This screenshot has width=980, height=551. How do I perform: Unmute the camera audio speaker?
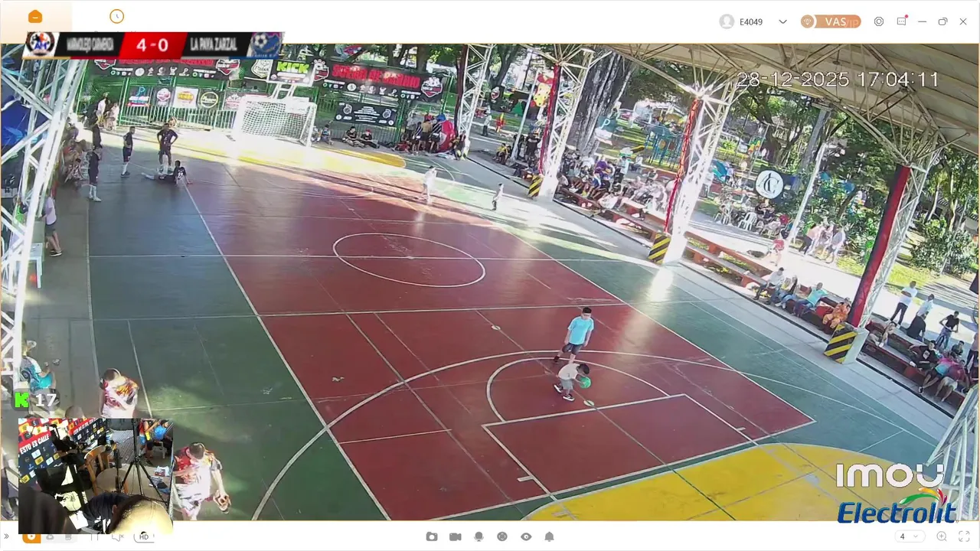(x=117, y=537)
